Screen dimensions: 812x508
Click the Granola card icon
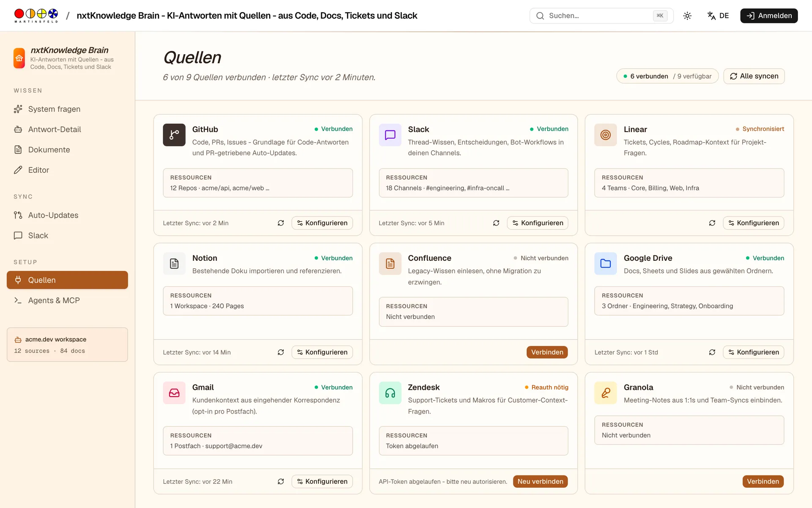point(606,393)
